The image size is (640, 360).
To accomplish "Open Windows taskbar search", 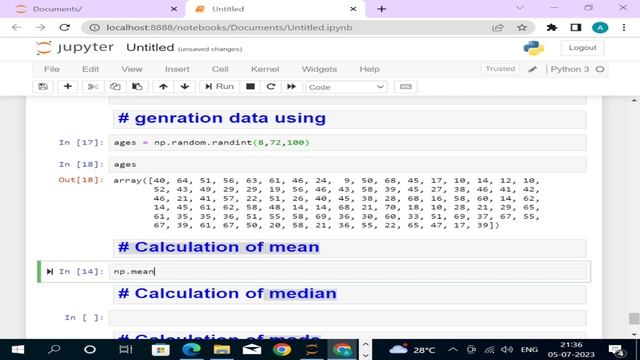I will [x=54, y=350].
